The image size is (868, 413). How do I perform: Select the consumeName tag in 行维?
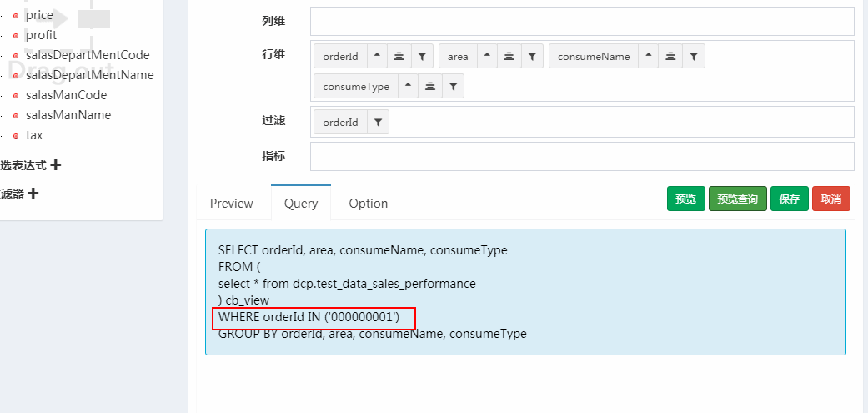(594, 56)
